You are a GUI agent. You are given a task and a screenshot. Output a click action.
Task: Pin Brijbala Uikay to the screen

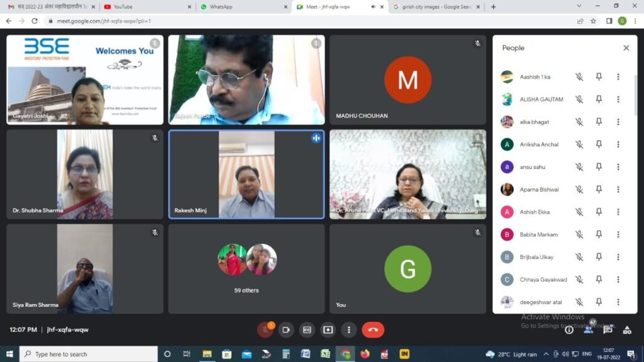click(x=599, y=257)
